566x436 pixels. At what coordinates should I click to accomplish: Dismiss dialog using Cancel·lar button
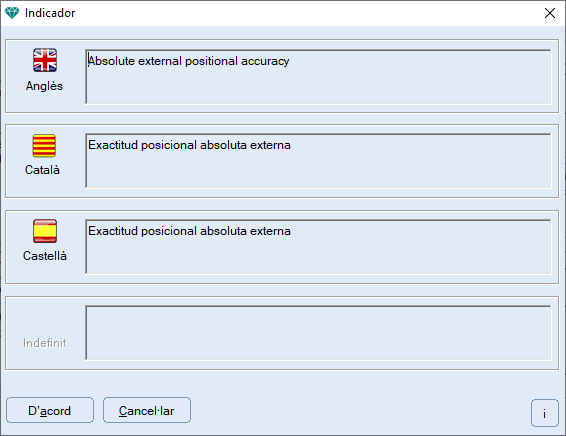pos(147,410)
